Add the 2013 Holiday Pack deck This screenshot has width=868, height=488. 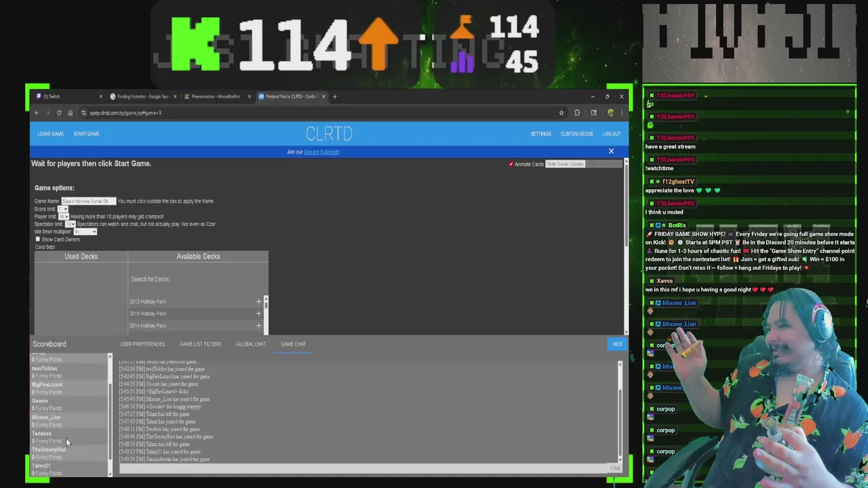258,314
